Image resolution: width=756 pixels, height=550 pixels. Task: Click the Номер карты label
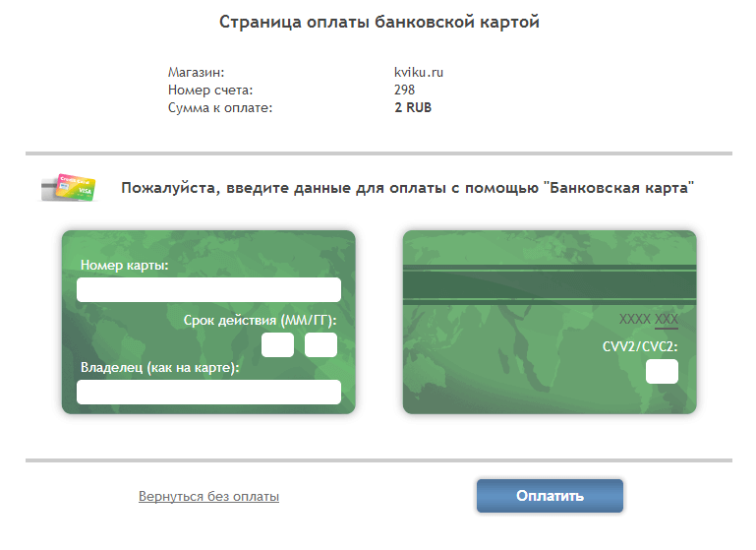pos(124,266)
